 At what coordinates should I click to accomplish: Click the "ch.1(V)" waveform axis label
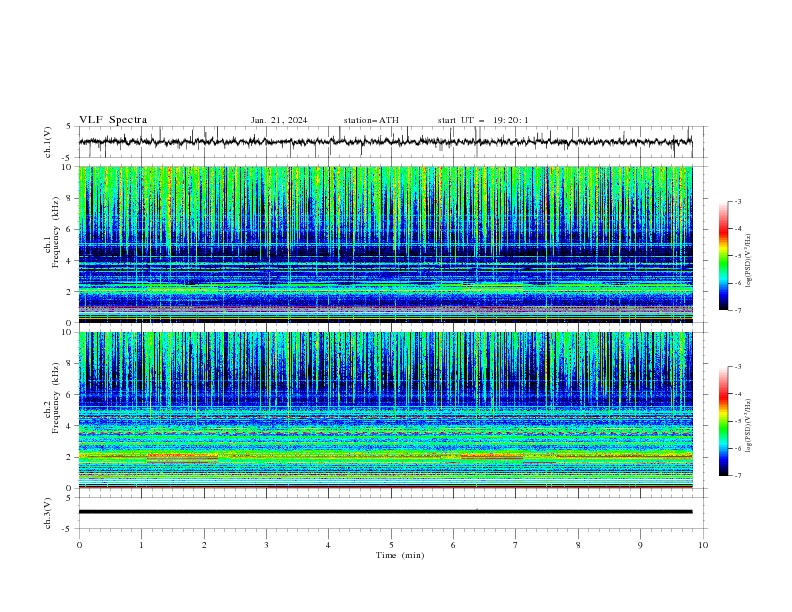pos(48,142)
